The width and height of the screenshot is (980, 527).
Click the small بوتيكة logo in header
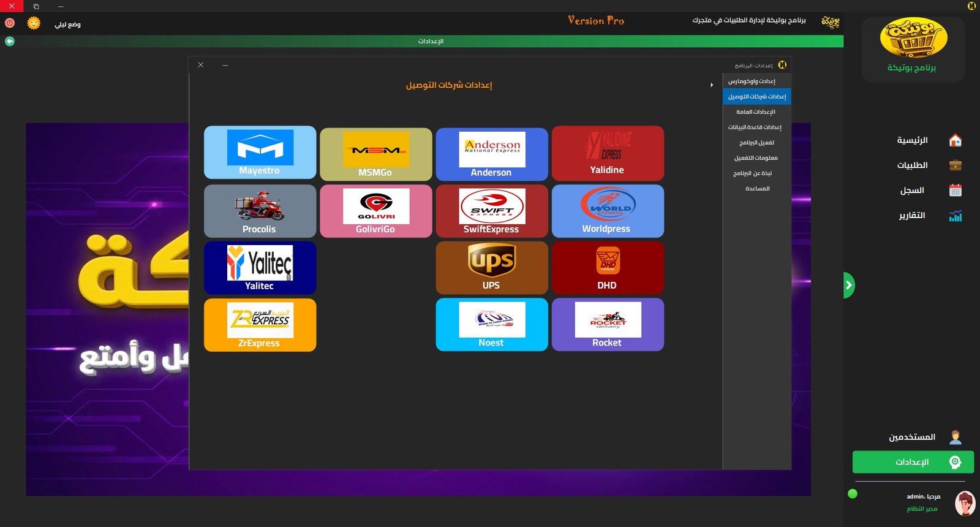point(831,22)
